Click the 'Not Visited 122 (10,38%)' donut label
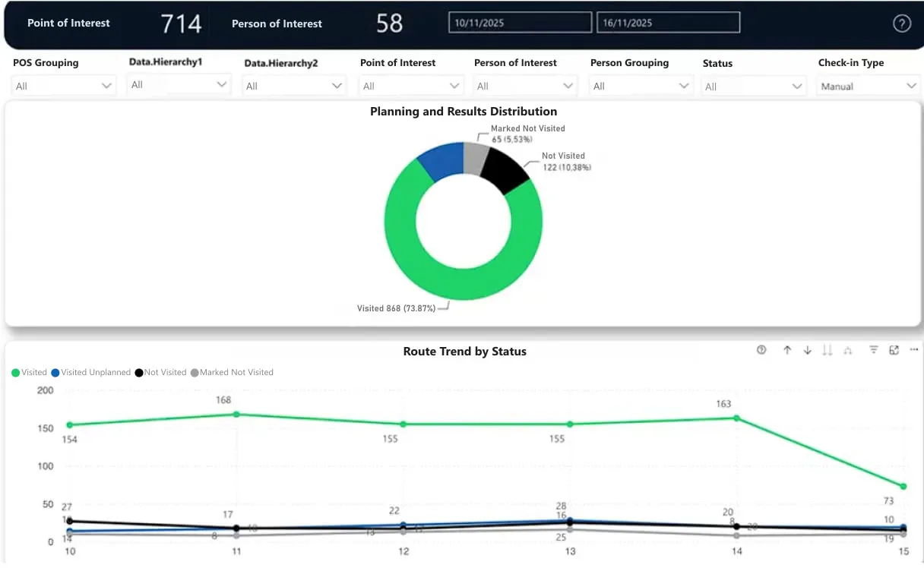Screen dimensions: 924x568 (566, 161)
